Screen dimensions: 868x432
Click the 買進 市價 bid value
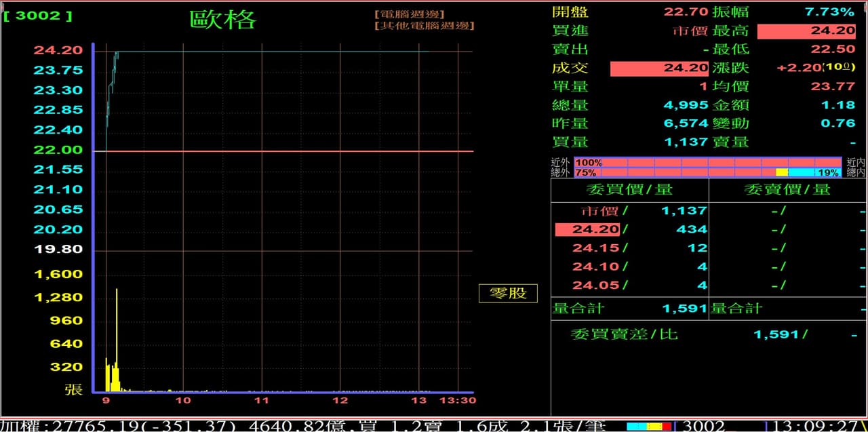pyautogui.click(x=690, y=31)
